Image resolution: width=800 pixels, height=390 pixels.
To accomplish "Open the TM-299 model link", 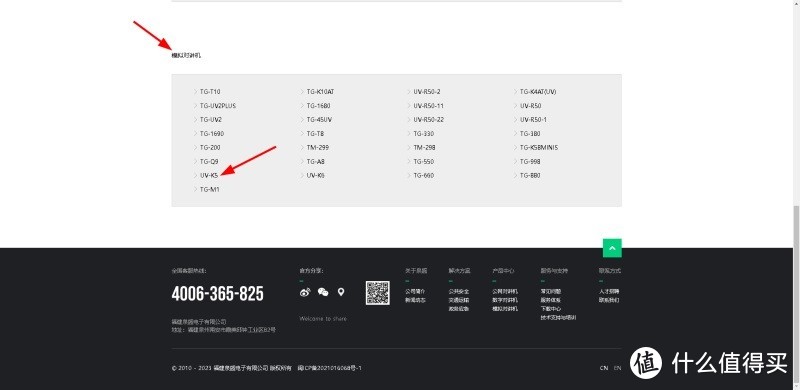I will coord(317,148).
